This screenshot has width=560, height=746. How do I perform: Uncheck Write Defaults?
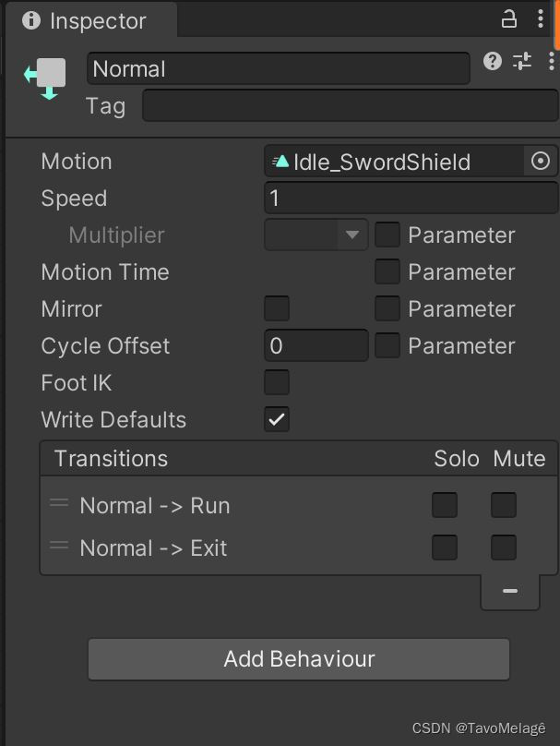pos(277,419)
